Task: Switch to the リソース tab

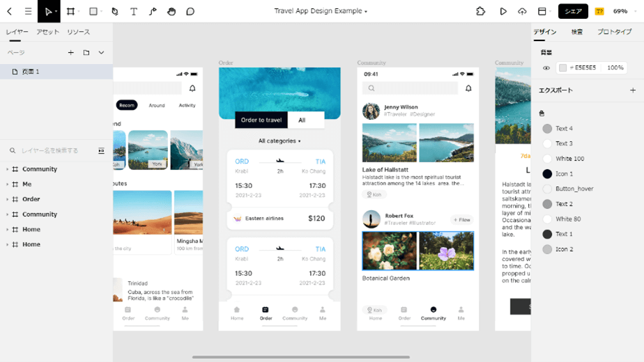Action: click(79, 32)
